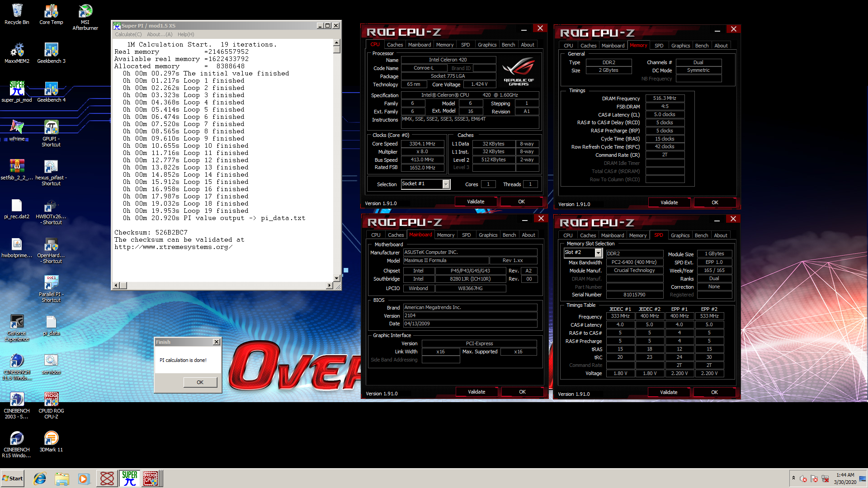
Task: Launch Core Temp desktop icon
Action: 51,14
